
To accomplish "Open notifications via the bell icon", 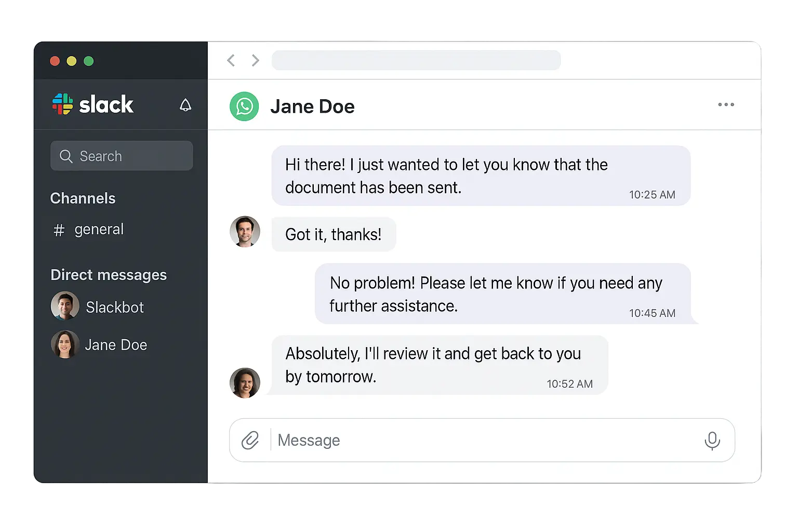I will click(185, 105).
